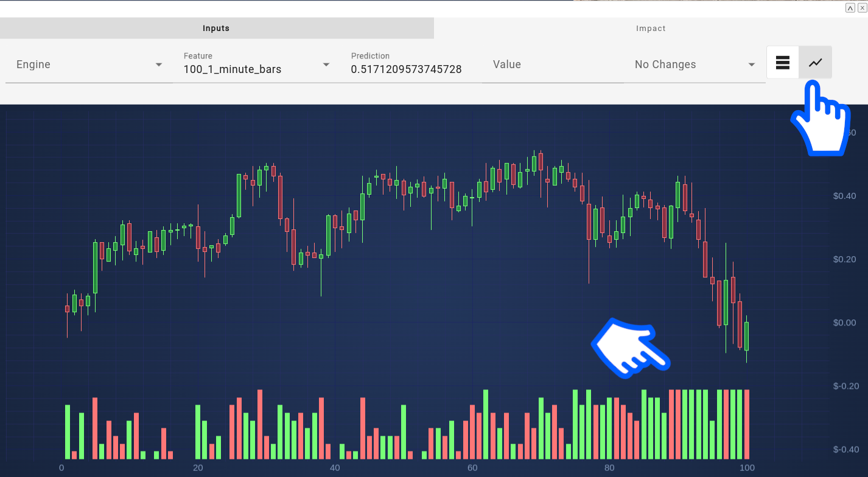Select the first green volume bar on left
868x477 pixels.
pyautogui.click(x=68, y=431)
